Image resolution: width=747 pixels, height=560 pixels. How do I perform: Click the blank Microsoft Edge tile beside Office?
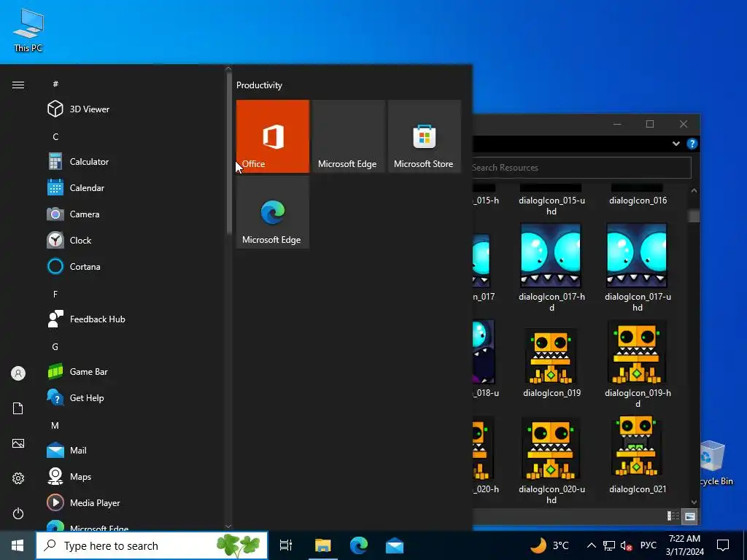[x=348, y=136]
